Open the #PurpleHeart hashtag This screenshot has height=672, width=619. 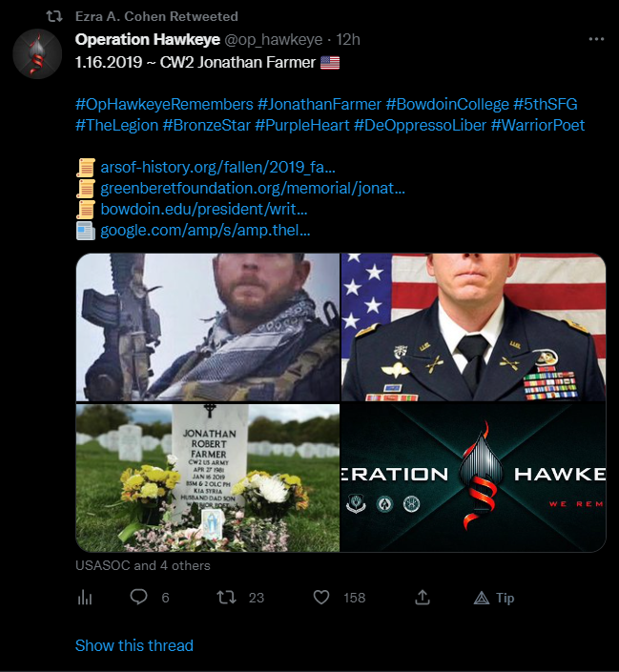[x=302, y=125]
